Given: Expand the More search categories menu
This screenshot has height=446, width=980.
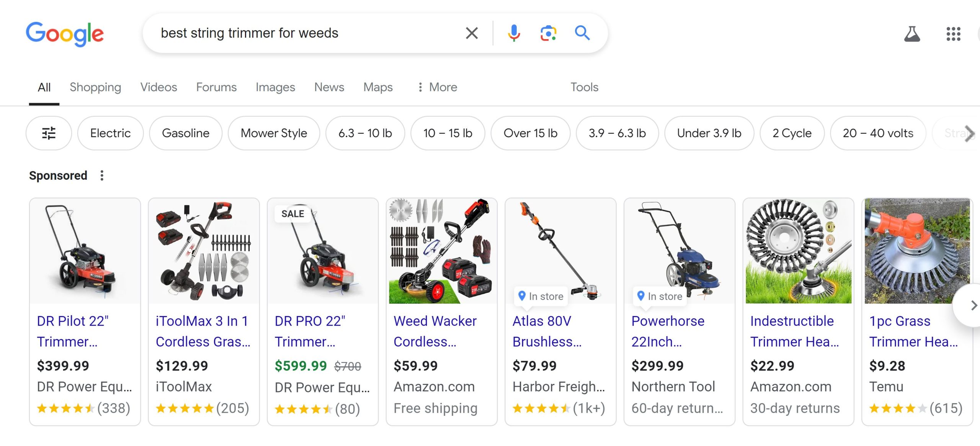Looking at the screenshot, I should pos(437,87).
